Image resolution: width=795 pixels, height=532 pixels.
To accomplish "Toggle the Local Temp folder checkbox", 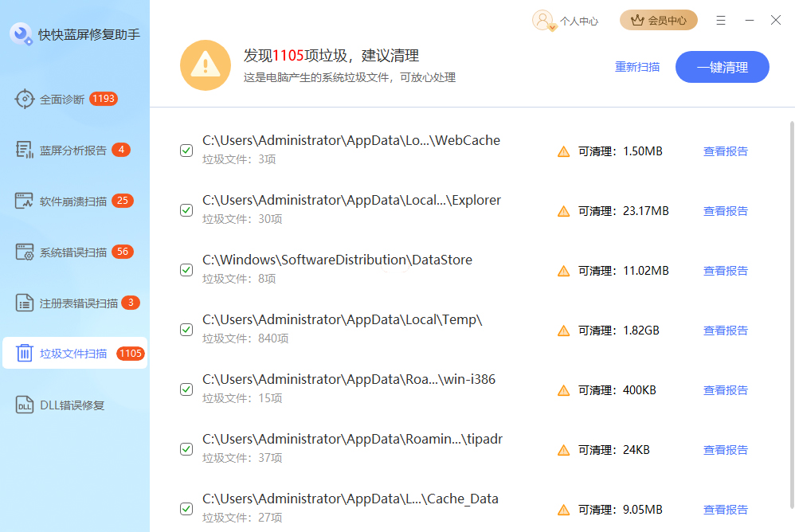I will pyautogui.click(x=186, y=330).
